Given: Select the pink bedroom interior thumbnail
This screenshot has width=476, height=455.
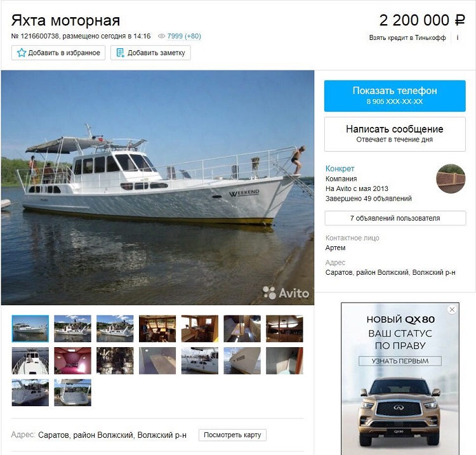Looking at the screenshot, I should point(72,360).
